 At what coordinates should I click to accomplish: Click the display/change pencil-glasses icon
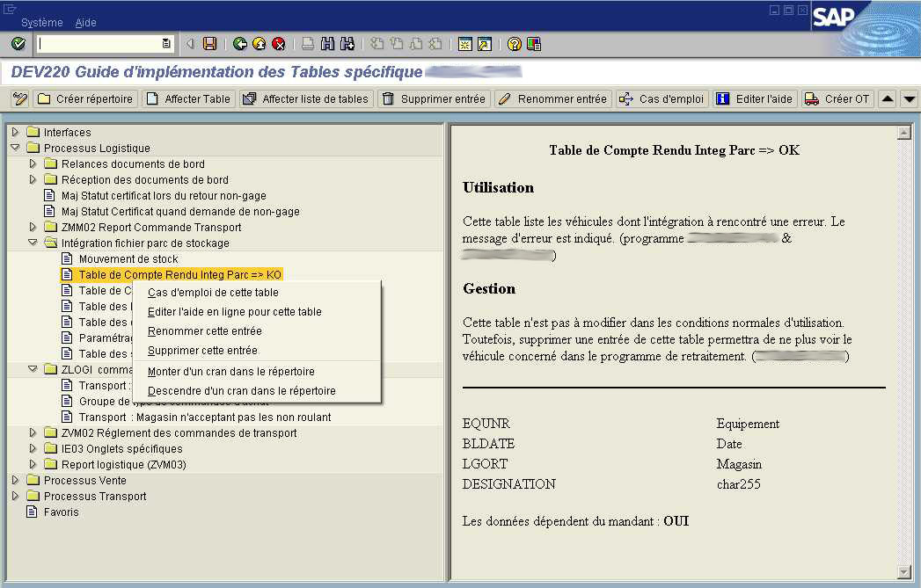coord(20,99)
